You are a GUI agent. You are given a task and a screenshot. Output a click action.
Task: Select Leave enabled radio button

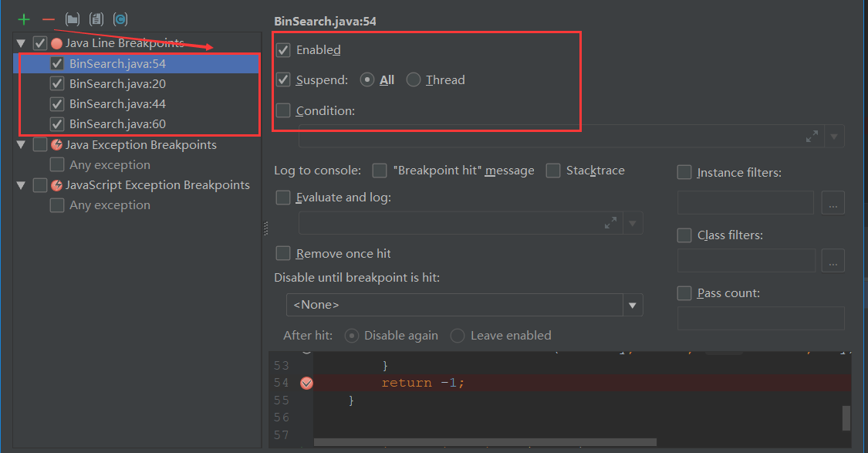tap(458, 336)
